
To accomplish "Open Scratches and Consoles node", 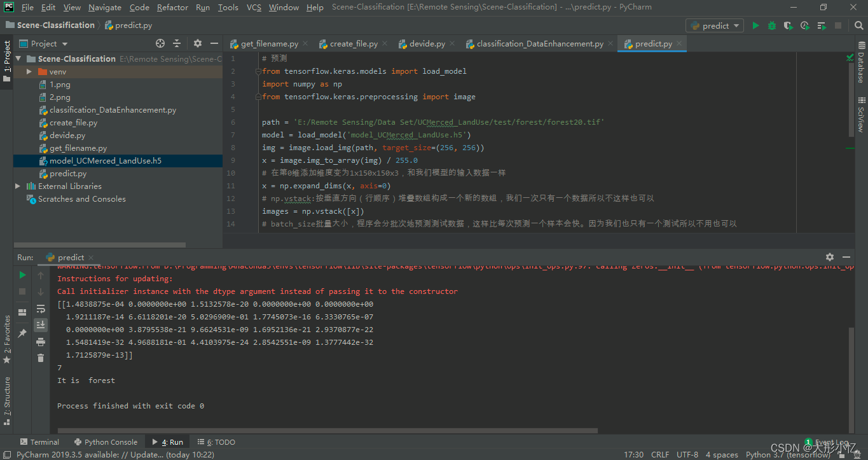I will (118, 199).
